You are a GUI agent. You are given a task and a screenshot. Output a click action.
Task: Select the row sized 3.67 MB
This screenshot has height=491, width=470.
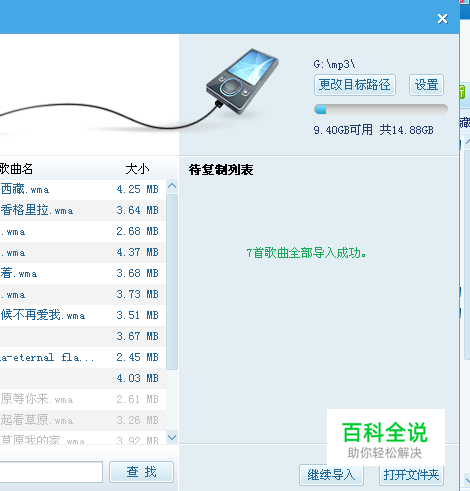point(83,336)
